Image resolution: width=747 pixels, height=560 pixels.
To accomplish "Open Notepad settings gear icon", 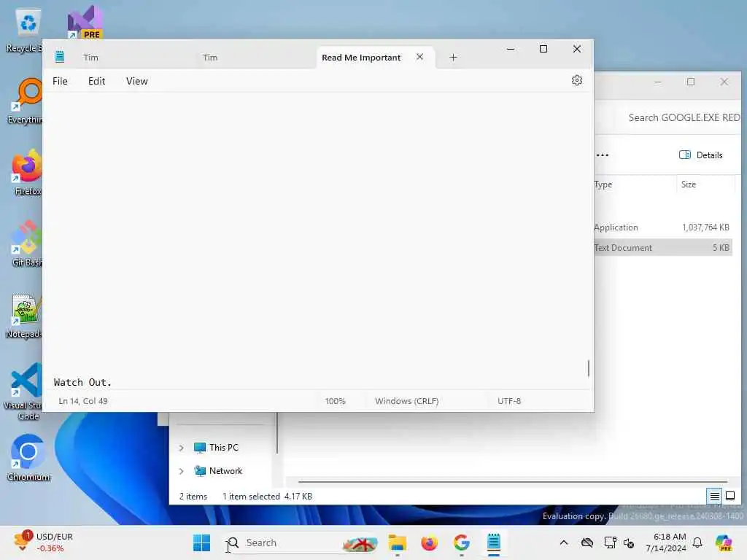I will (x=576, y=80).
